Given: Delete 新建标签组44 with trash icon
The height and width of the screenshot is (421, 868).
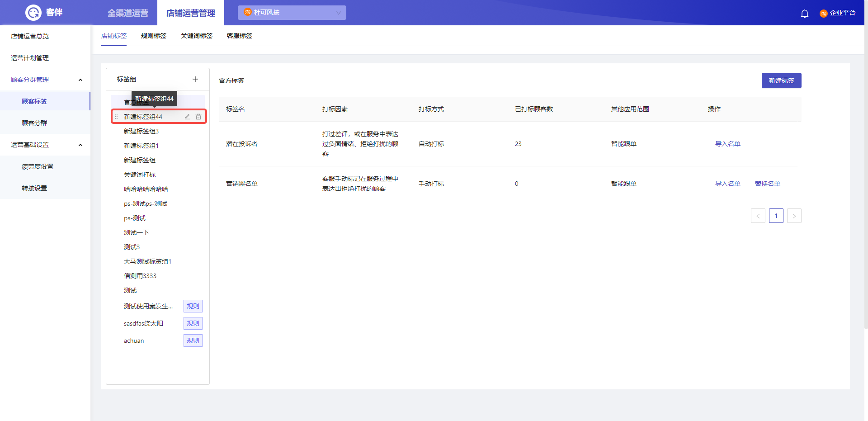Looking at the screenshot, I should click(198, 117).
